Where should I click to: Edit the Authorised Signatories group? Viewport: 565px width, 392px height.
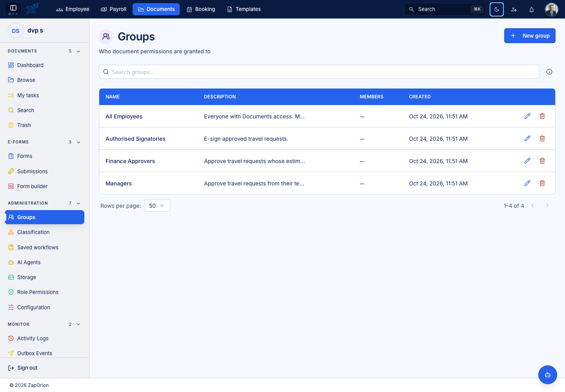tap(527, 138)
